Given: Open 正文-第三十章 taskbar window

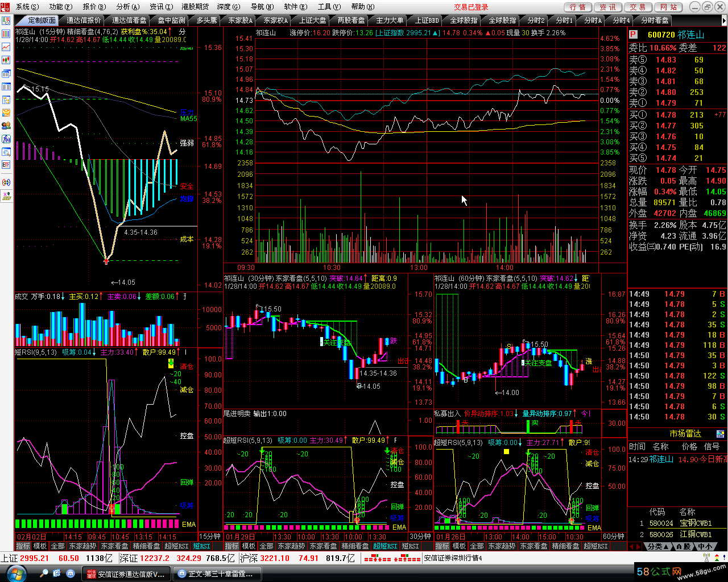Looking at the screenshot, I should pyautogui.click(x=217, y=574).
